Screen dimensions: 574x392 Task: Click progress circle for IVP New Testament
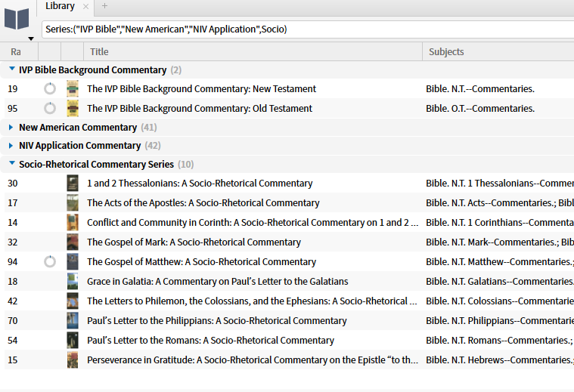pyautogui.click(x=50, y=89)
